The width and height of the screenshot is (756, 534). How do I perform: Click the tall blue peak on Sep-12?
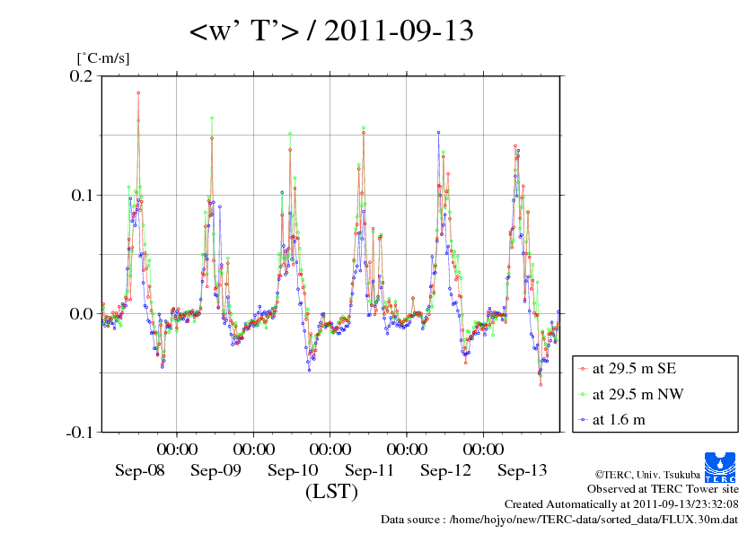pyautogui.click(x=438, y=132)
